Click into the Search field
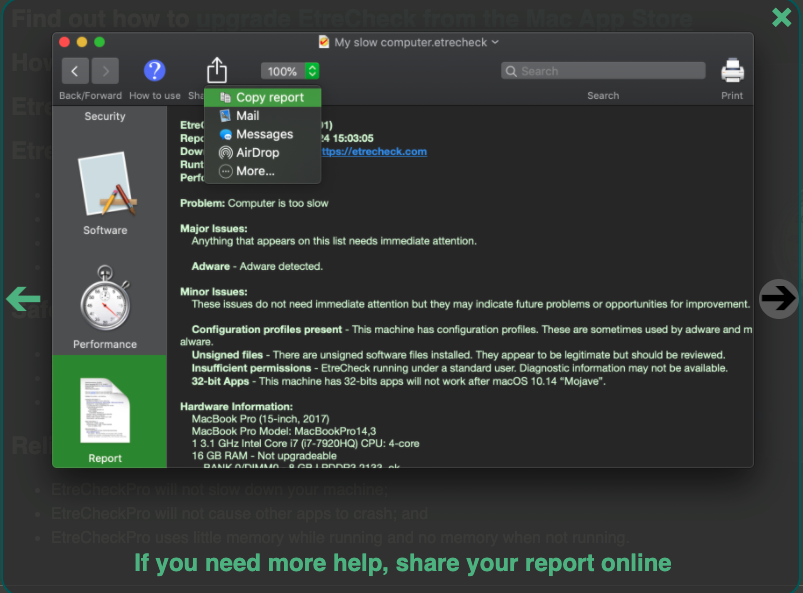Image resolution: width=803 pixels, height=593 pixels. tap(603, 71)
